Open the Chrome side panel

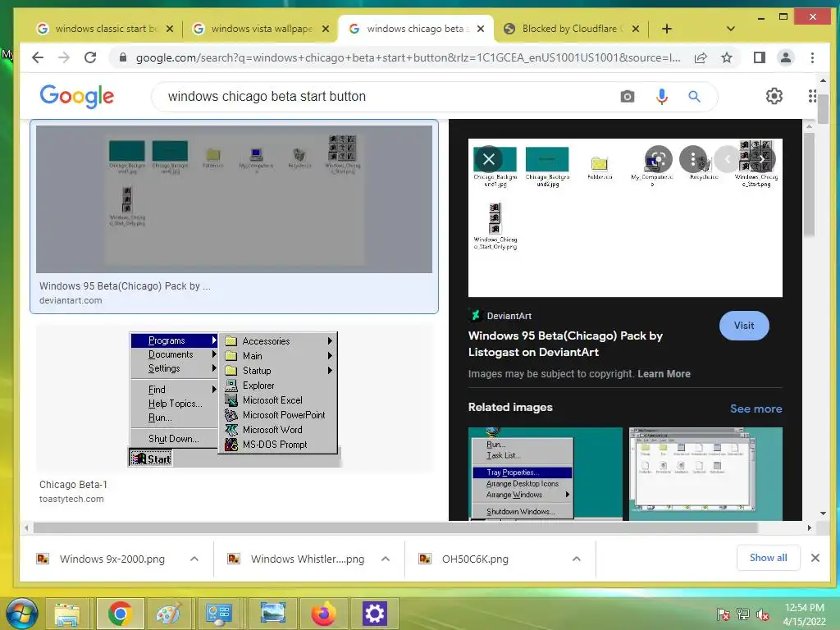pos(759,57)
